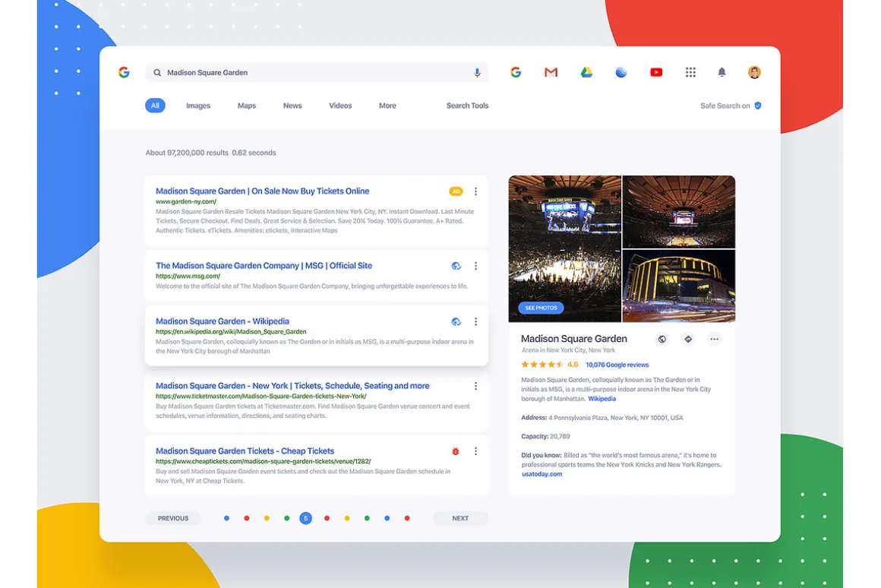Open the Ticketmaster Tickets, Schedule, Seating result
881x588 pixels.
tap(292, 386)
